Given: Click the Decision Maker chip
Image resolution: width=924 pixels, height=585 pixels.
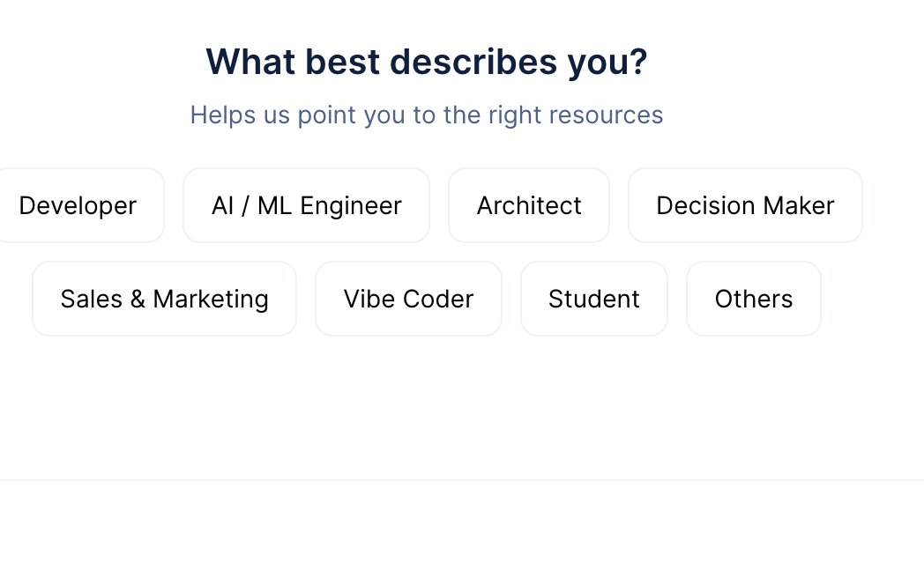Looking at the screenshot, I should coord(745,205).
